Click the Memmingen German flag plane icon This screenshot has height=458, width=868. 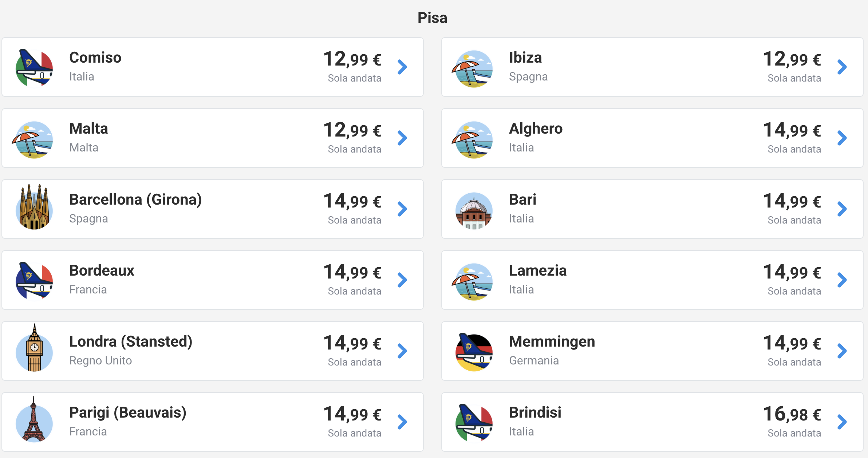[x=474, y=352]
